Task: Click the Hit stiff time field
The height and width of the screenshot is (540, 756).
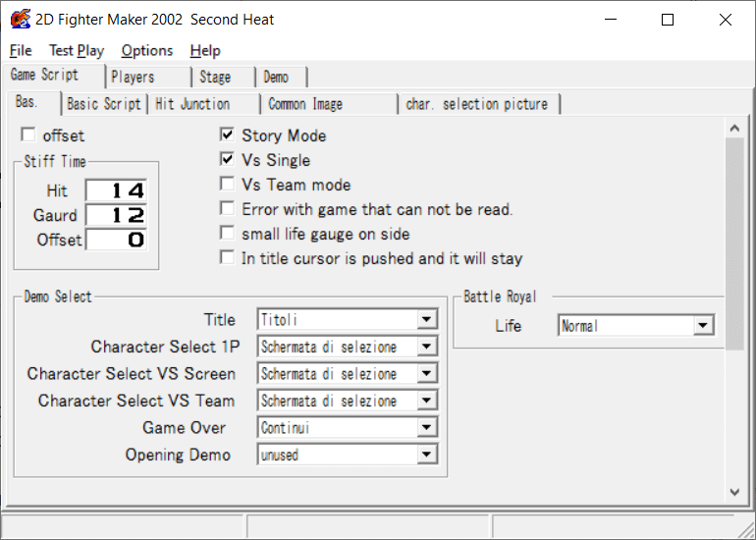Action: [116, 190]
